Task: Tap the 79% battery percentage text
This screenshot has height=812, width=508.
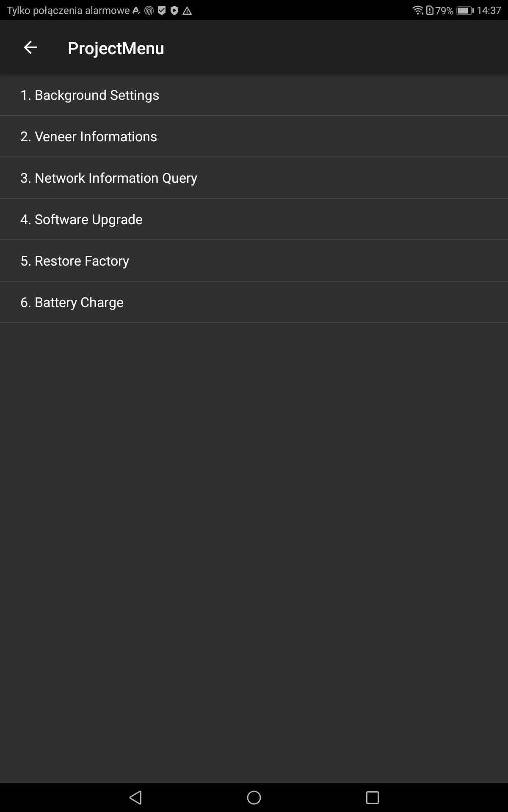Action: click(x=444, y=11)
